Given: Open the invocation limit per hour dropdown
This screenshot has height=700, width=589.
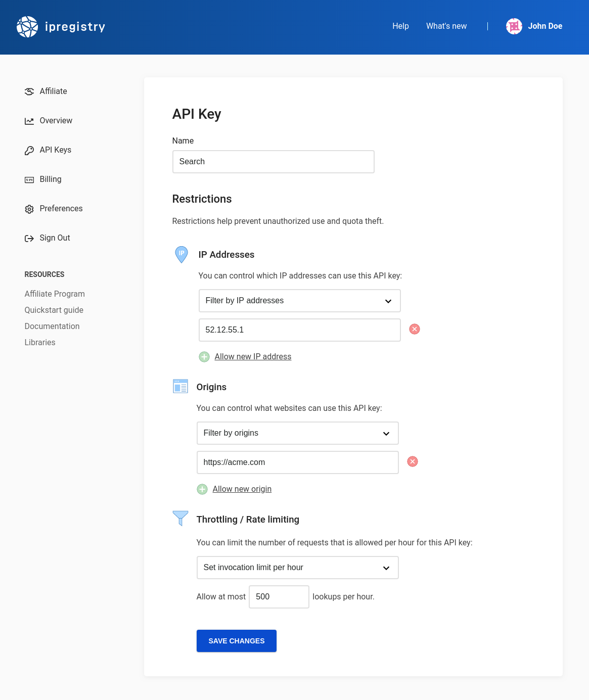Looking at the screenshot, I should (297, 568).
